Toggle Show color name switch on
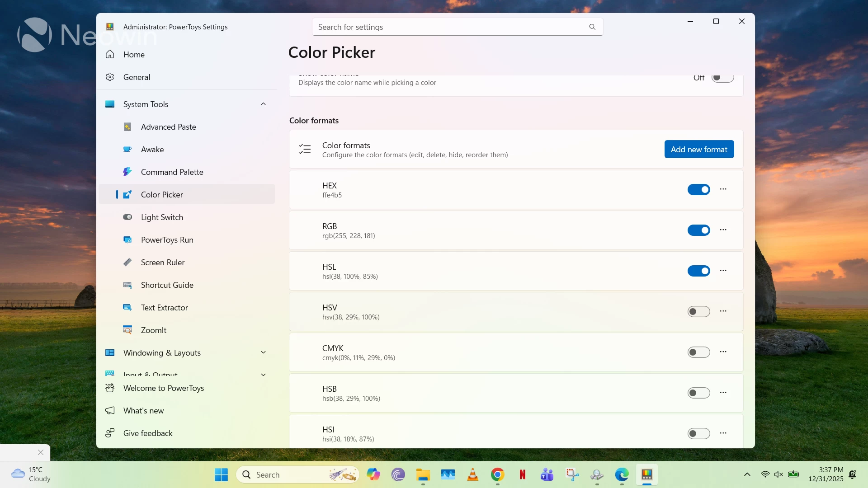This screenshot has height=488, width=868. (722, 79)
